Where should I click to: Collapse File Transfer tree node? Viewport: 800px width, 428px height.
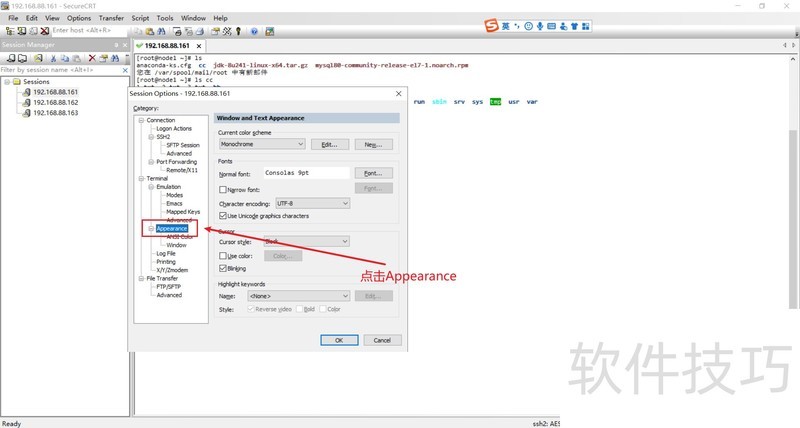(x=141, y=279)
